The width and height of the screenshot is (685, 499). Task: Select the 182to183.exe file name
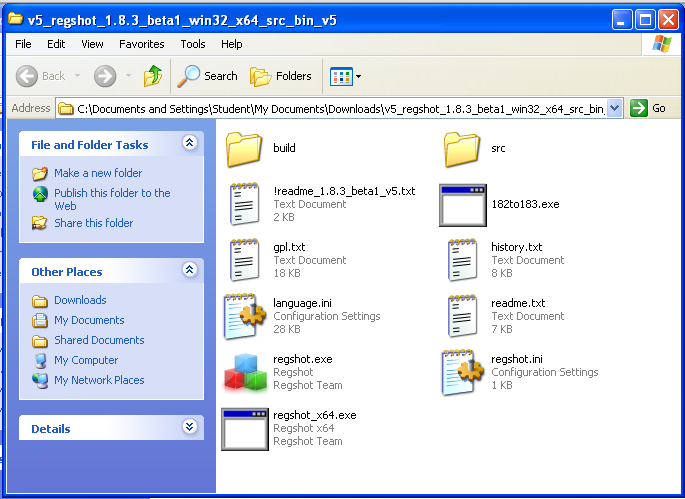tap(526, 204)
